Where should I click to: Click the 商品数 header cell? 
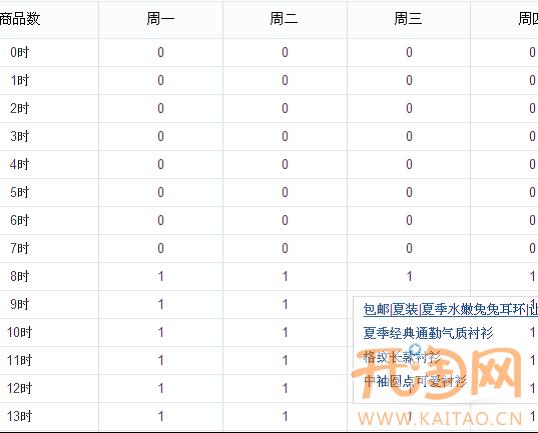[x=20, y=19]
